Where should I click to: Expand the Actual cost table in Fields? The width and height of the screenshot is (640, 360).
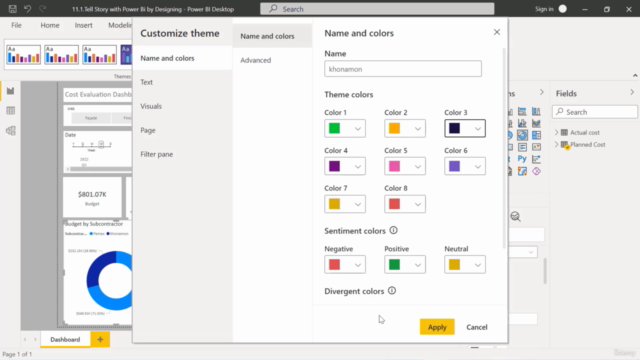coord(557,132)
